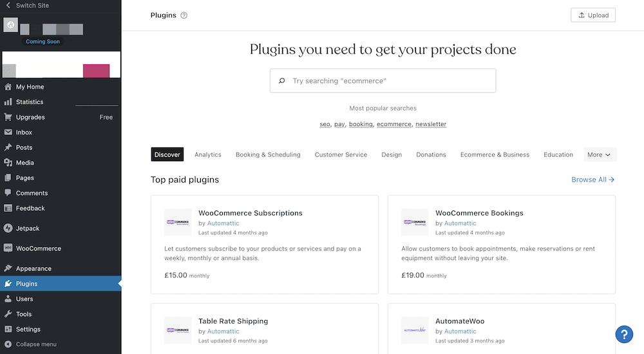Click the Upload plugin button

pyautogui.click(x=593, y=15)
